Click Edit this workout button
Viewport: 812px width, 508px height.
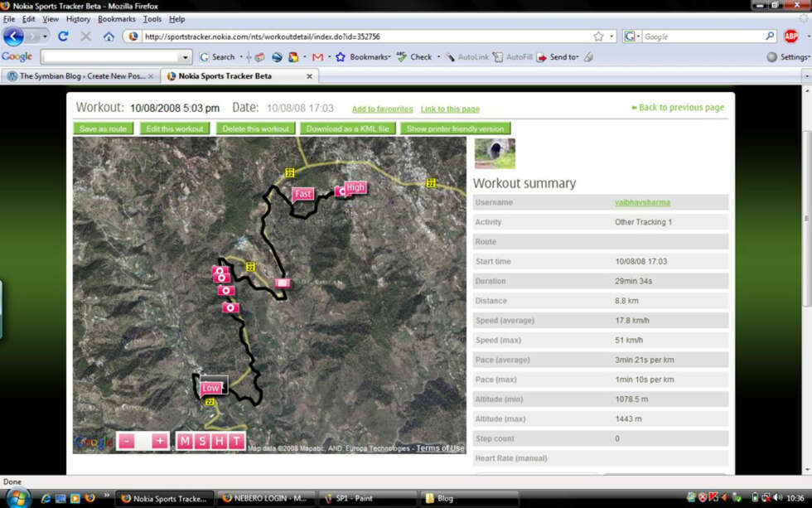[175, 128]
